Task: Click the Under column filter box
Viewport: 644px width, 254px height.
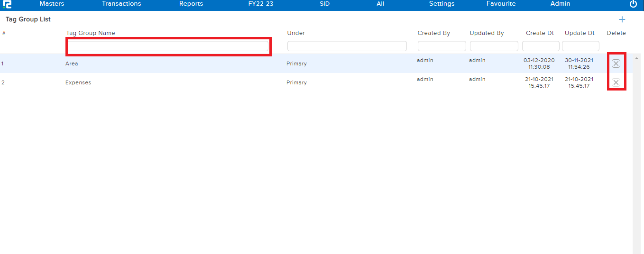Action: click(347, 46)
